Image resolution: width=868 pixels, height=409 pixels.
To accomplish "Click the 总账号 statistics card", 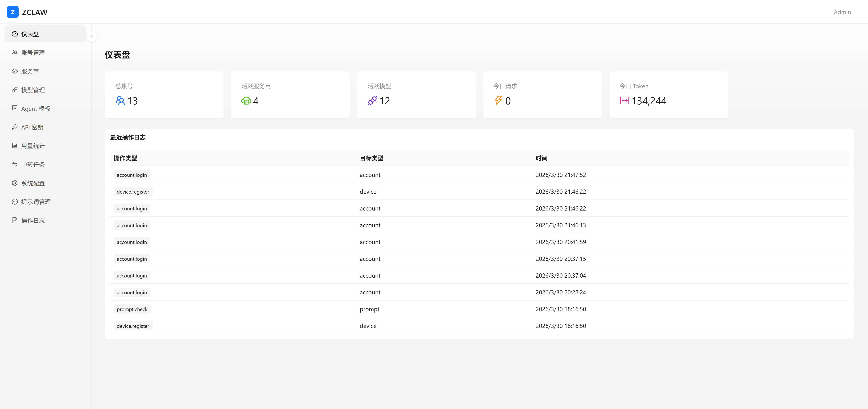I will pyautogui.click(x=164, y=95).
